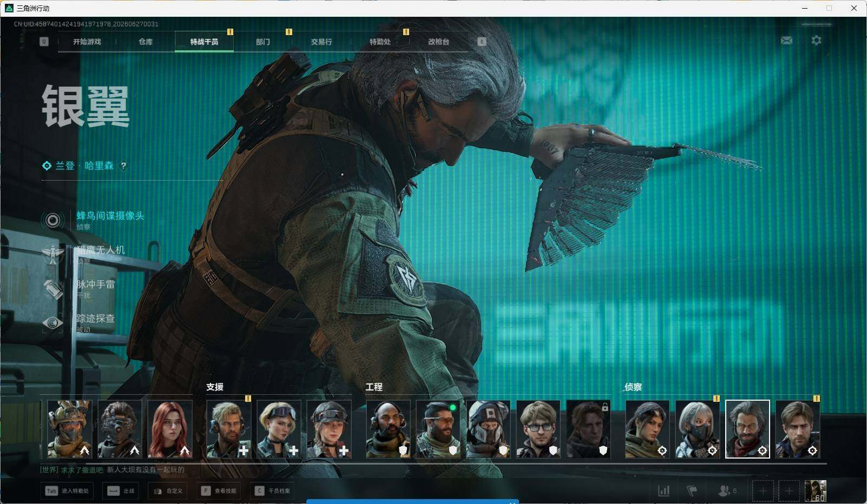Select support operator wearing a helmet
This screenshot has width=867, height=504.
[x=329, y=429]
